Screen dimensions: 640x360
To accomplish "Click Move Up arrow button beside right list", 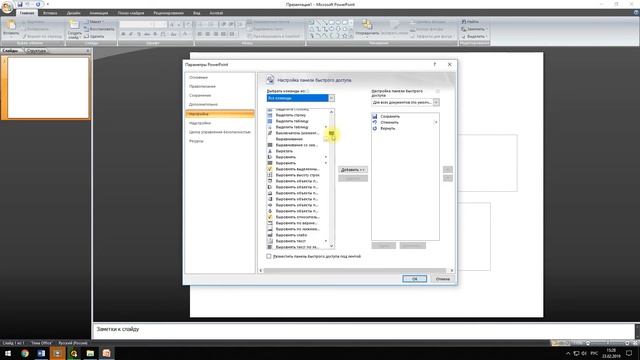I will tap(448, 169).
